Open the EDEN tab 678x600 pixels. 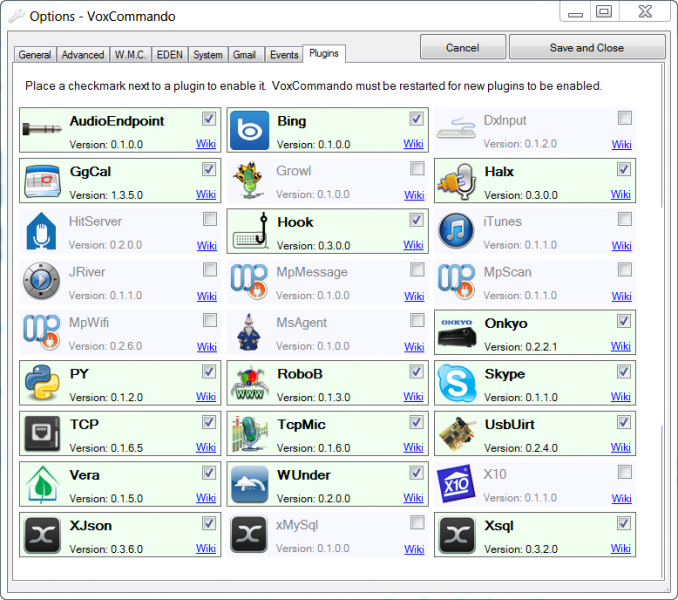[170, 55]
